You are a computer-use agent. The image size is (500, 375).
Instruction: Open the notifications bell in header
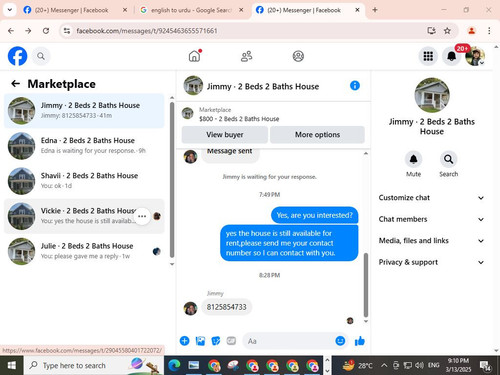pos(451,56)
